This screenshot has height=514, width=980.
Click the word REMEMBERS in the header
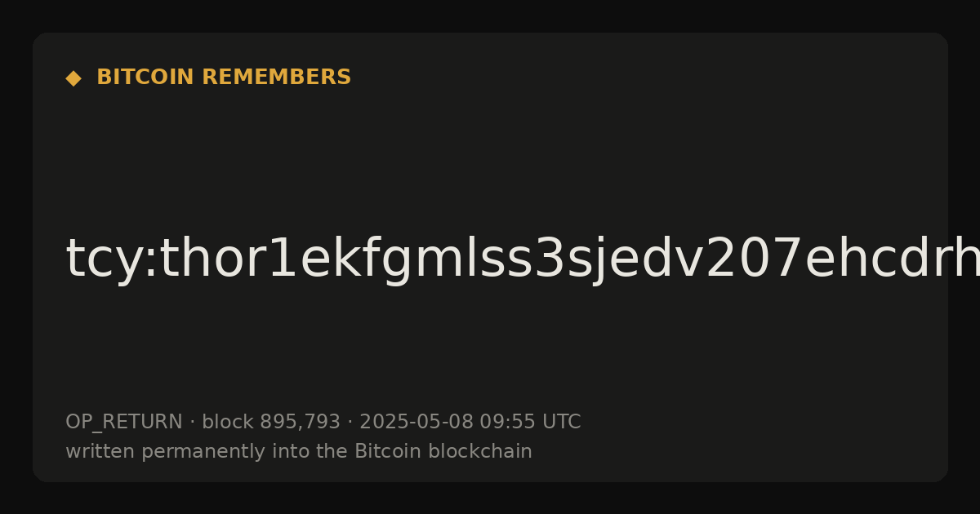click(x=276, y=78)
